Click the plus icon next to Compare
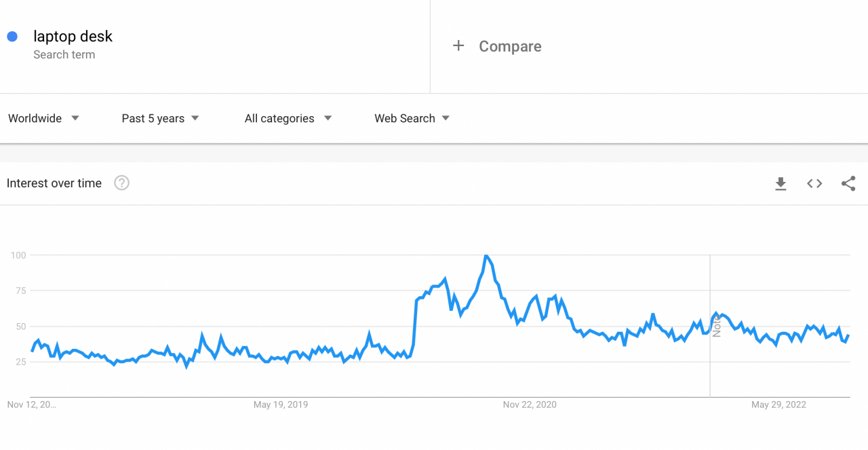This screenshot has width=868, height=450. [x=458, y=45]
